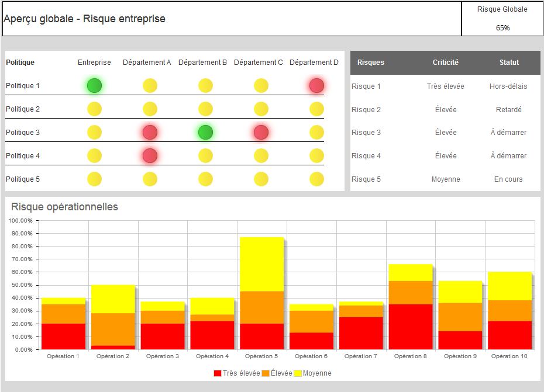Select the Politique 1 row label
This screenshot has width=544, height=392.
23,86
